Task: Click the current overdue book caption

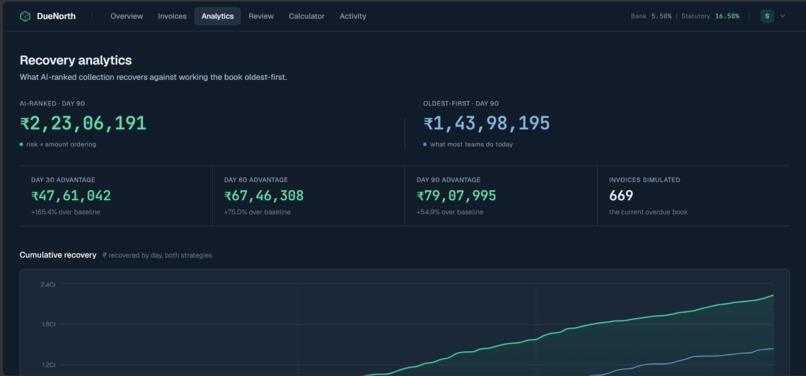Action: pos(648,212)
